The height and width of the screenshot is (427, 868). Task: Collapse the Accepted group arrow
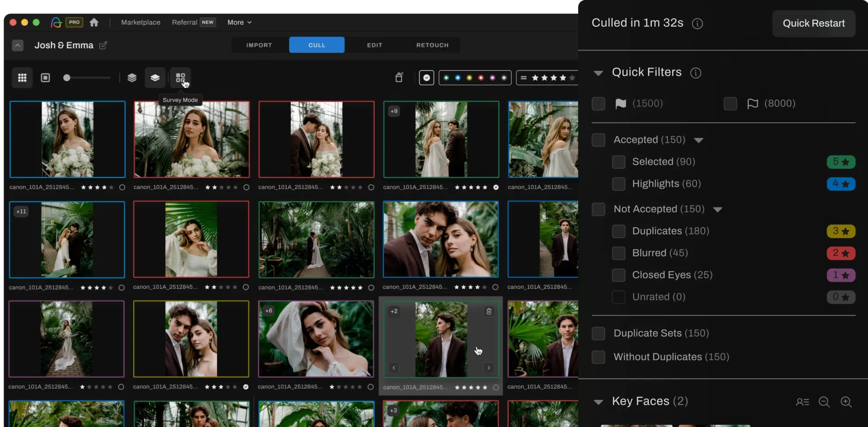698,140
